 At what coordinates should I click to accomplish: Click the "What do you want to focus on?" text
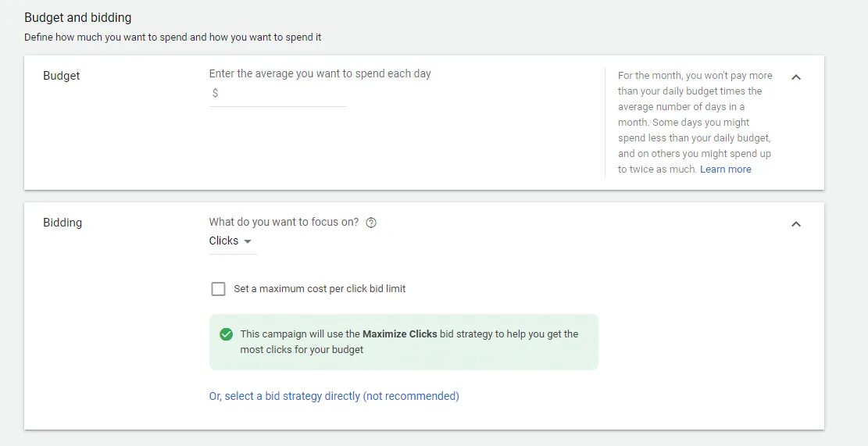click(x=284, y=222)
